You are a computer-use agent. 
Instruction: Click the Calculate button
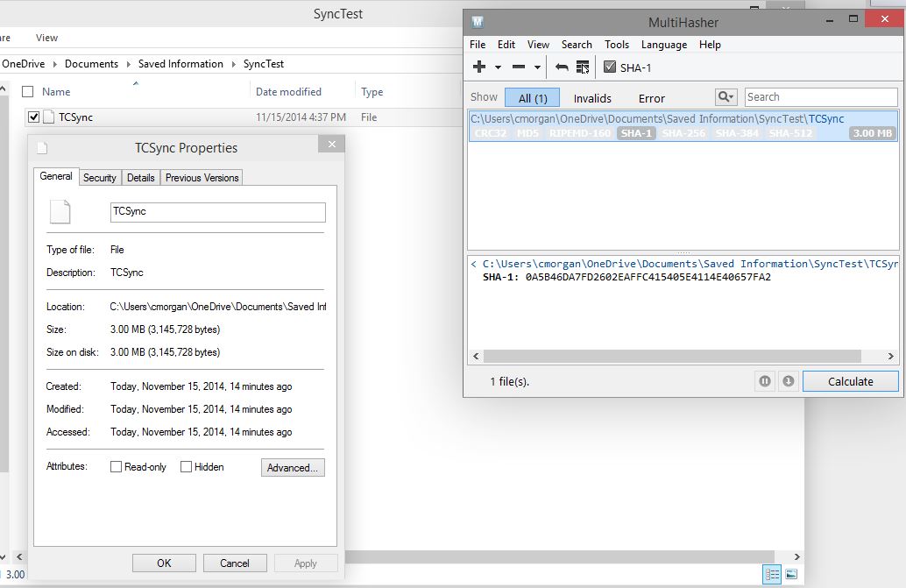click(851, 381)
